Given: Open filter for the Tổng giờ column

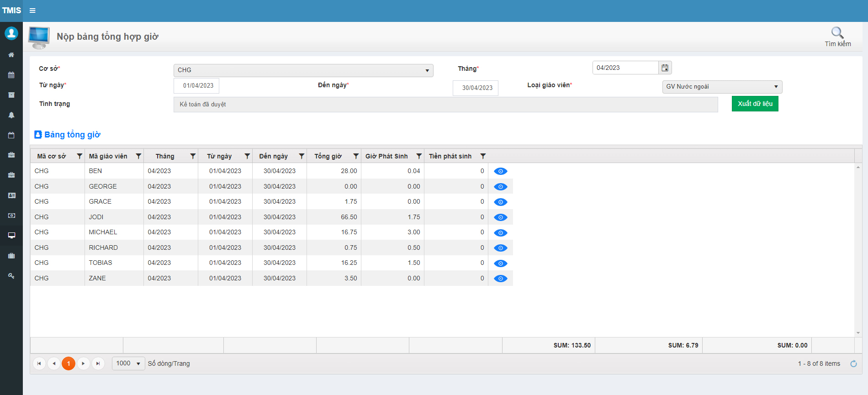Looking at the screenshot, I should (x=356, y=156).
